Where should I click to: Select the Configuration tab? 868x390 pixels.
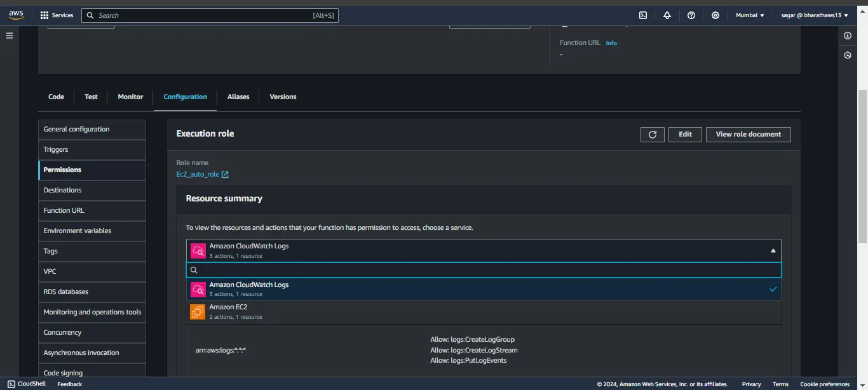pos(185,97)
